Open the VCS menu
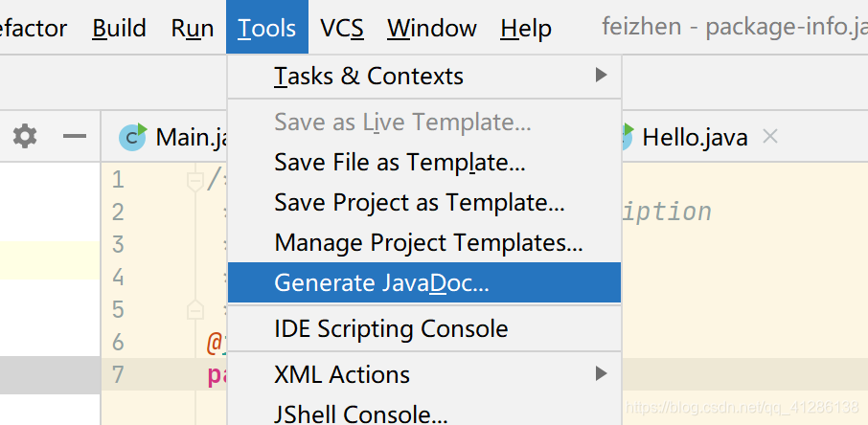This screenshot has width=868, height=425. 342,28
